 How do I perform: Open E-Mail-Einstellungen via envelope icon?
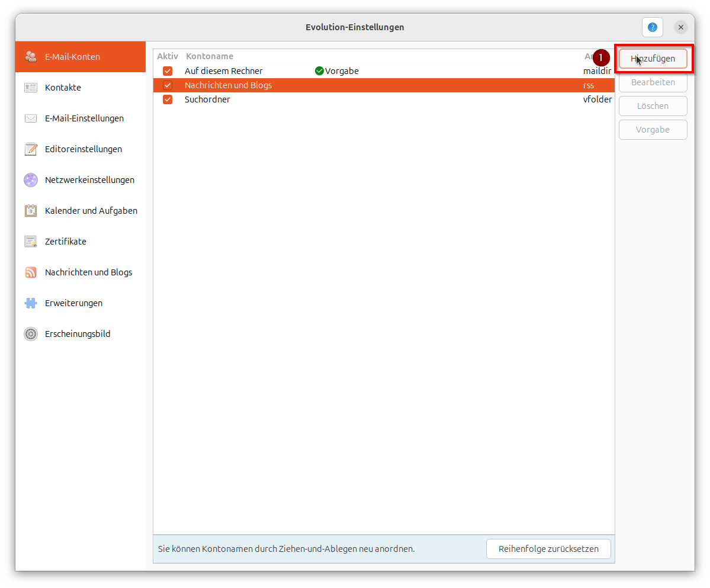pyautogui.click(x=30, y=118)
